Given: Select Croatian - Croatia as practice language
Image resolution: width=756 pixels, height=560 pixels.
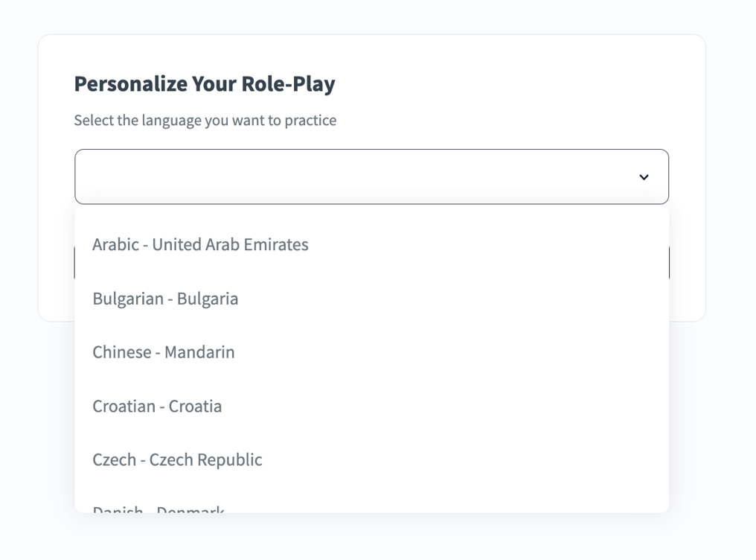Looking at the screenshot, I should [x=157, y=406].
